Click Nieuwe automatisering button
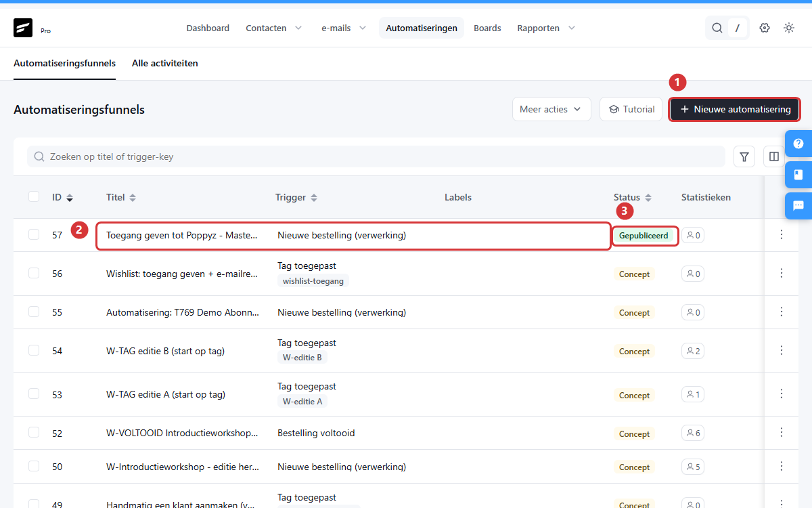The width and height of the screenshot is (812, 508). click(735, 109)
